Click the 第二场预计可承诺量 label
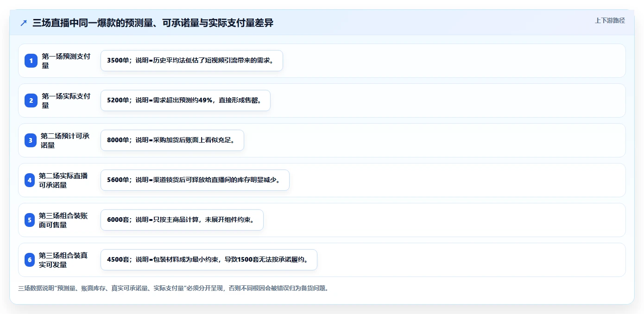 click(65, 140)
